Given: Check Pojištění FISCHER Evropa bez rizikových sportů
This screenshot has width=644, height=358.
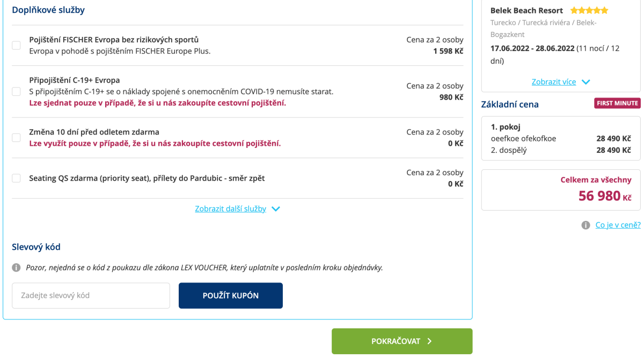Looking at the screenshot, I should coord(17,46).
